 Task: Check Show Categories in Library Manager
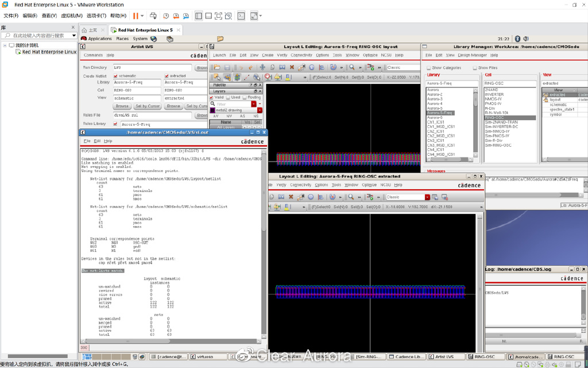[x=428, y=68]
